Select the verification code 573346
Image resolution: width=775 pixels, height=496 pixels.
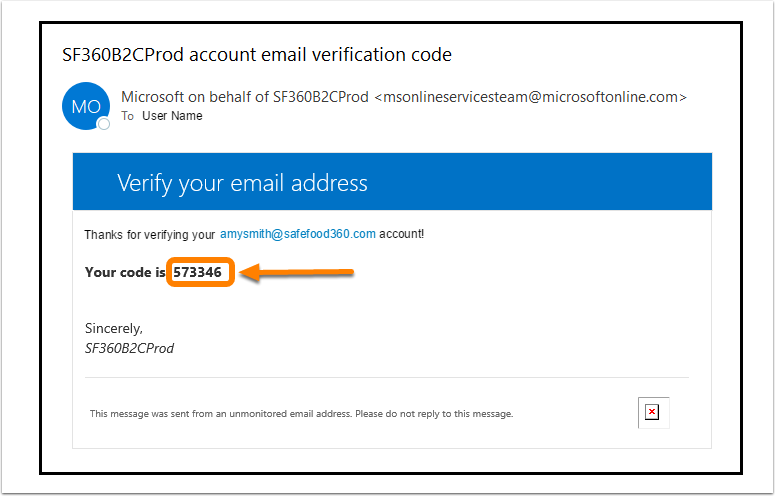(x=200, y=272)
